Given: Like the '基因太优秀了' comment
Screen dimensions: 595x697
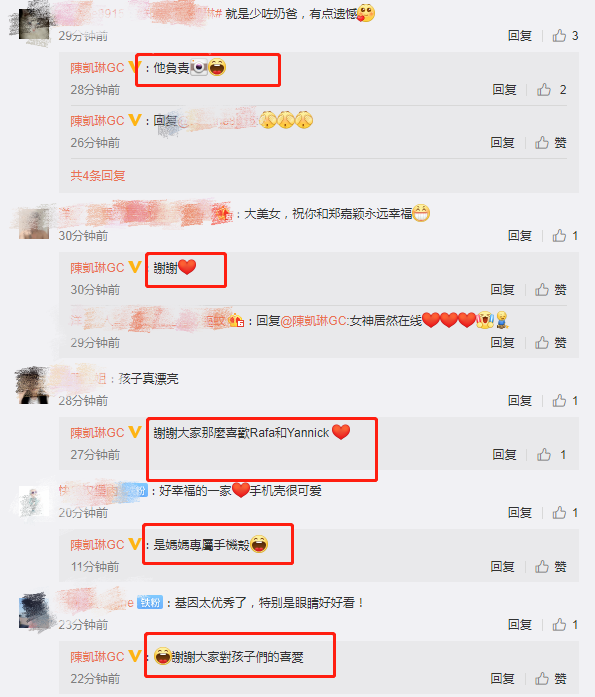Looking at the screenshot, I should point(565,625).
